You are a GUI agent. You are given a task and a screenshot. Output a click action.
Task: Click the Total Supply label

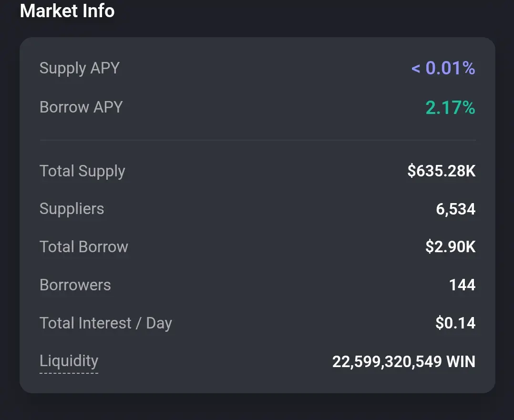tap(82, 171)
